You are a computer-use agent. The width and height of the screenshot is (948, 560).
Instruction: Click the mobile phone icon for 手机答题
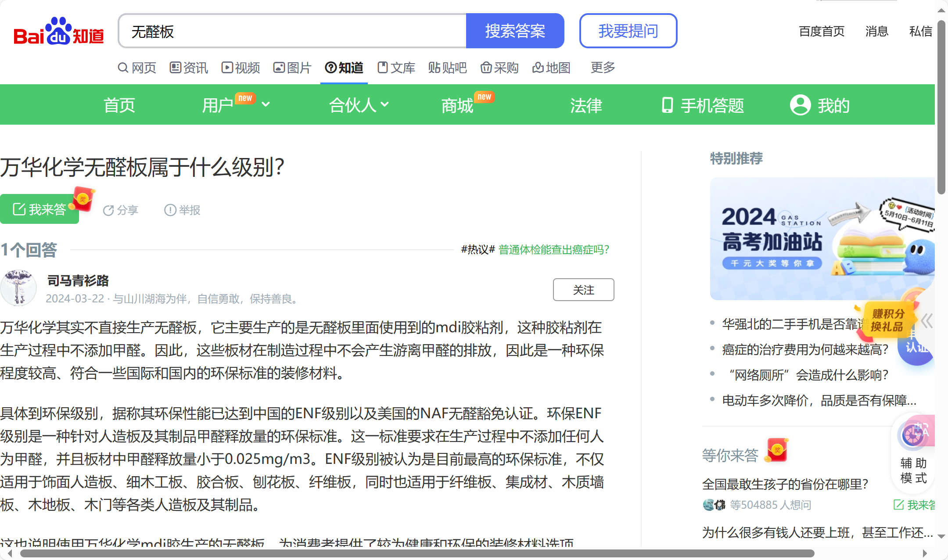tap(667, 105)
